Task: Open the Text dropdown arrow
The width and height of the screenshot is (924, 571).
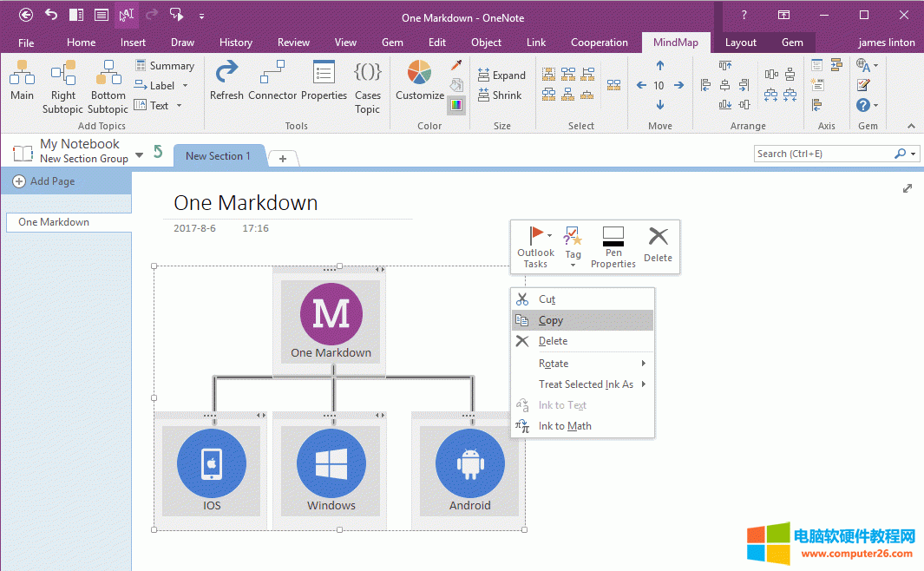Action: point(180,105)
